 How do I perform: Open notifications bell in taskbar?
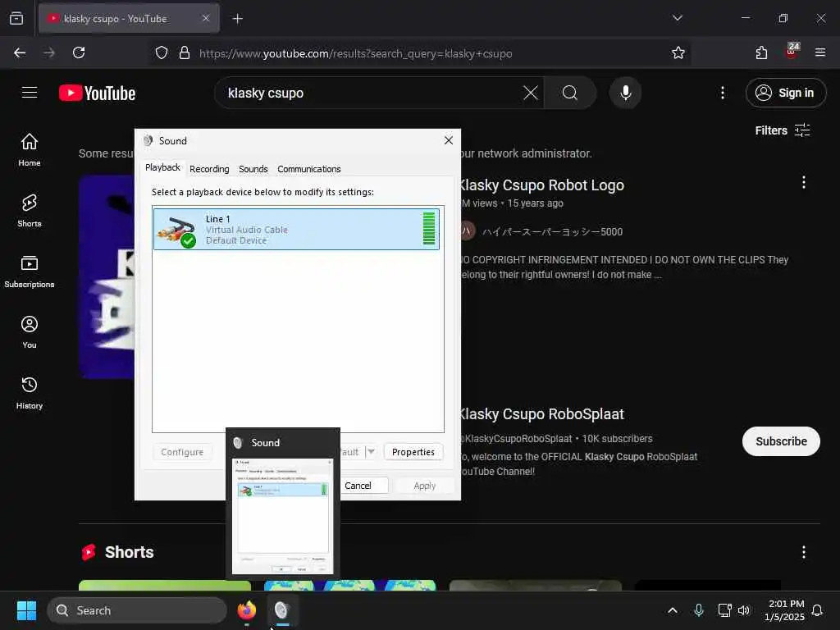click(x=817, y=610)
